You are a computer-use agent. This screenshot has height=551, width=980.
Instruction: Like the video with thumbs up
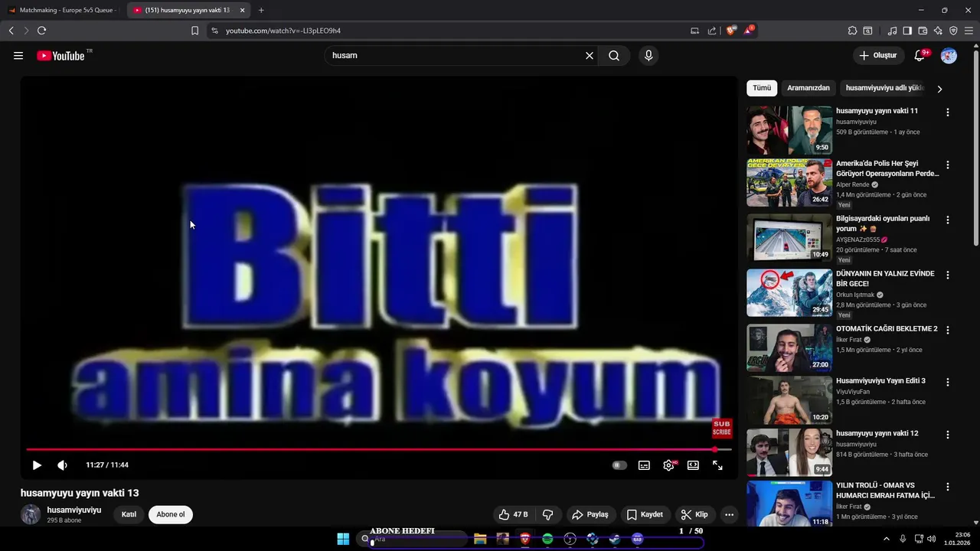pyautogui.click(x=513, y=515)
